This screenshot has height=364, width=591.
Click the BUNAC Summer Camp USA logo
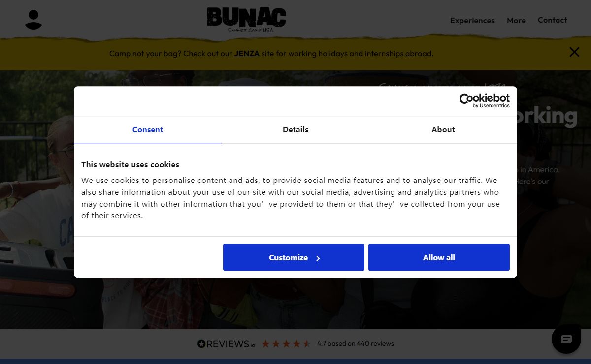(246, 20)
